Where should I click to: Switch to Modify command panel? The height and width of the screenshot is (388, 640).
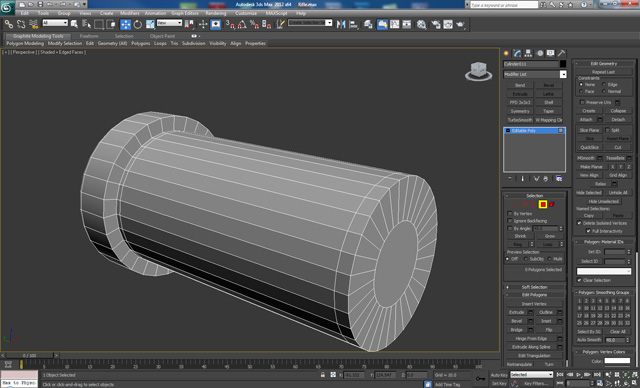coord(517,53)
